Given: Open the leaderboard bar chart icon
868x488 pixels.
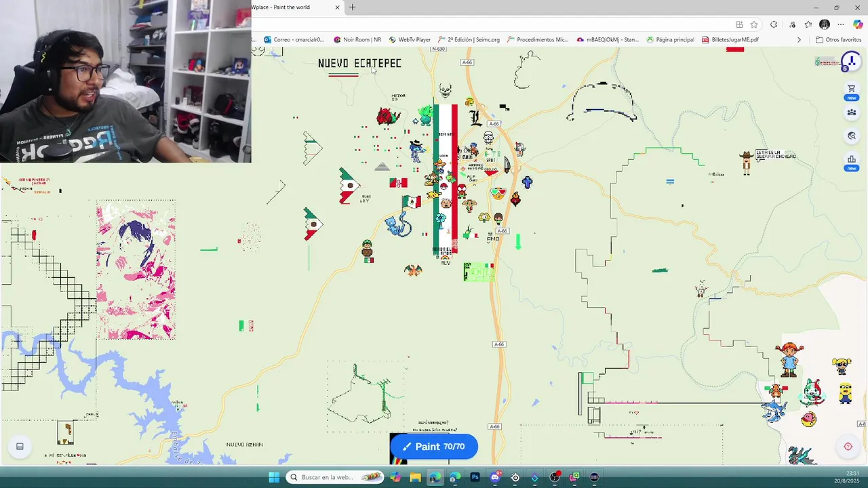Looking at the screenshot, I should click(851, 159).
